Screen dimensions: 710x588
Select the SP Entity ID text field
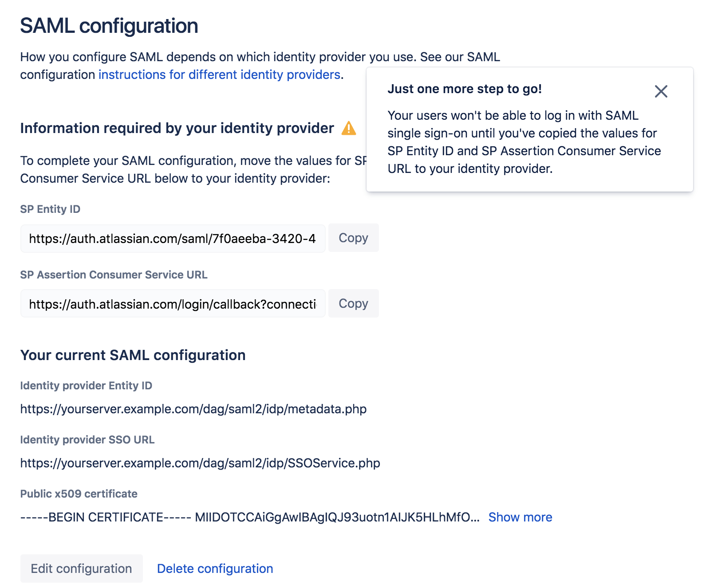pyautogui.click(x=173, y=238)
